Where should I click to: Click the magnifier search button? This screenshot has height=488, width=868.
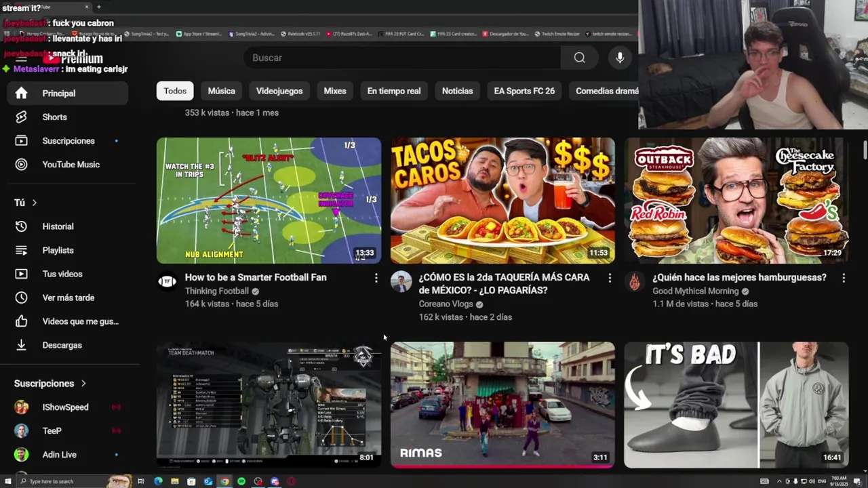tap(579, 58)
